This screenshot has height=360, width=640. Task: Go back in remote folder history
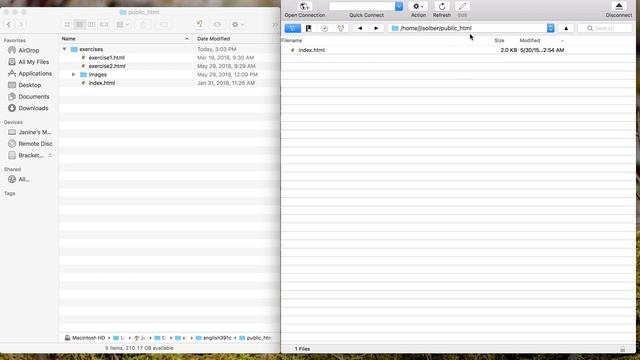[x=360, y=28]
